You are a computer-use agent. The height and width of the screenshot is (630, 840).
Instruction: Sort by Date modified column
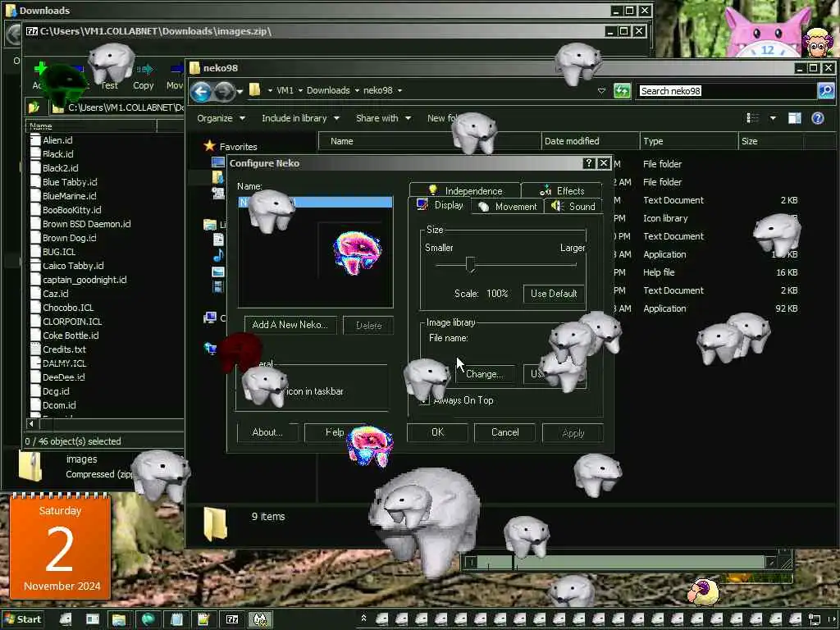[x=591, y=141]
